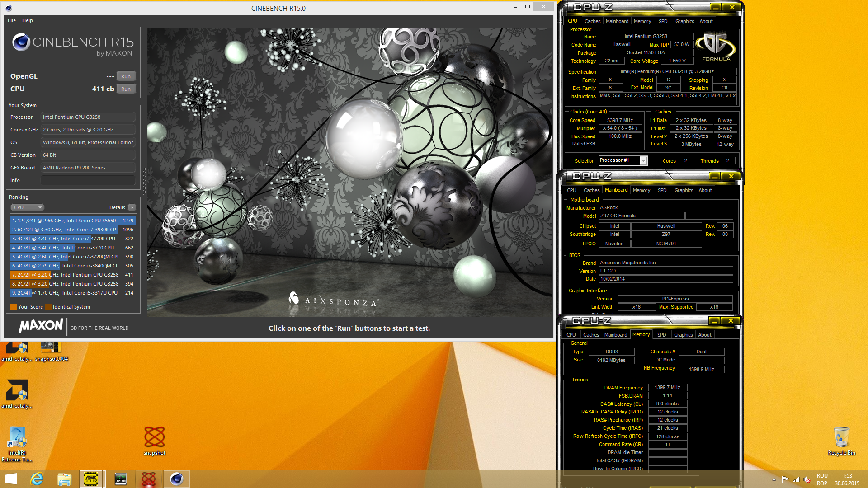This screenshot has width=868, height=488.
Task: Open the CPU ranking type dropdown
Action: coord(27,207)
